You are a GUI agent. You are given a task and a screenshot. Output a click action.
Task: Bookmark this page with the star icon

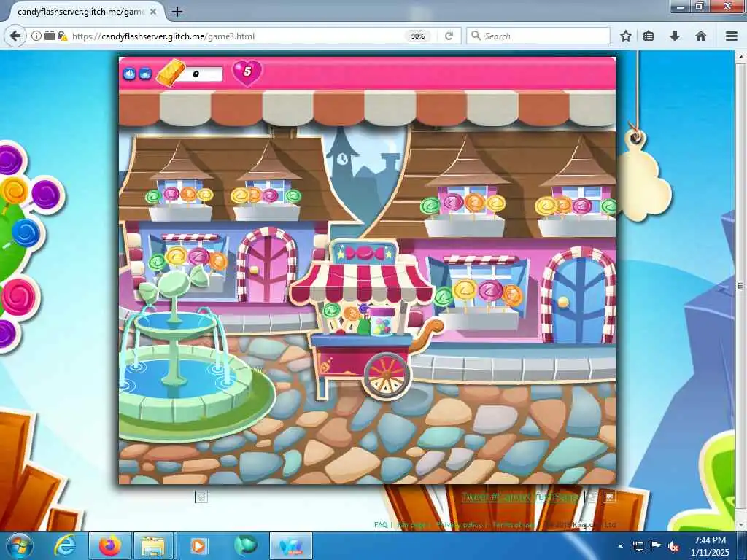pyautogui.click(x=626, y=36)
